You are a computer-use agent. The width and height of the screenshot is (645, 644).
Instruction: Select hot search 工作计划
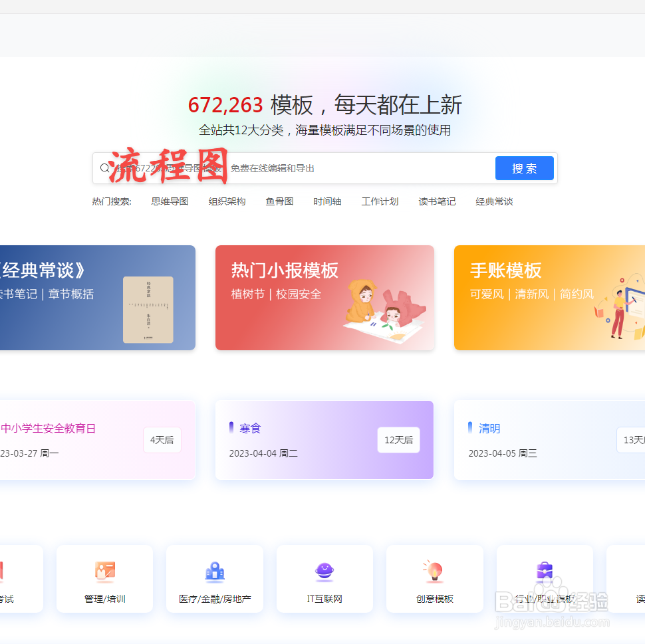[380, 201]
